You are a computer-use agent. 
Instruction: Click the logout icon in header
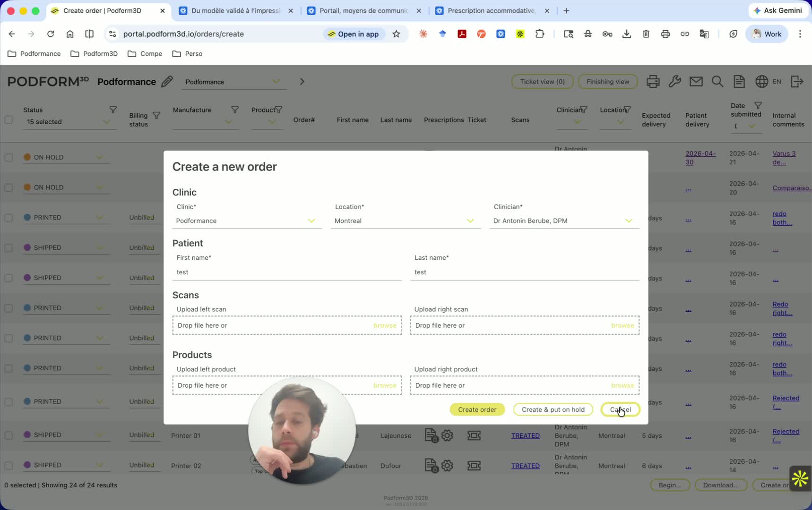[x=797, y=82]
